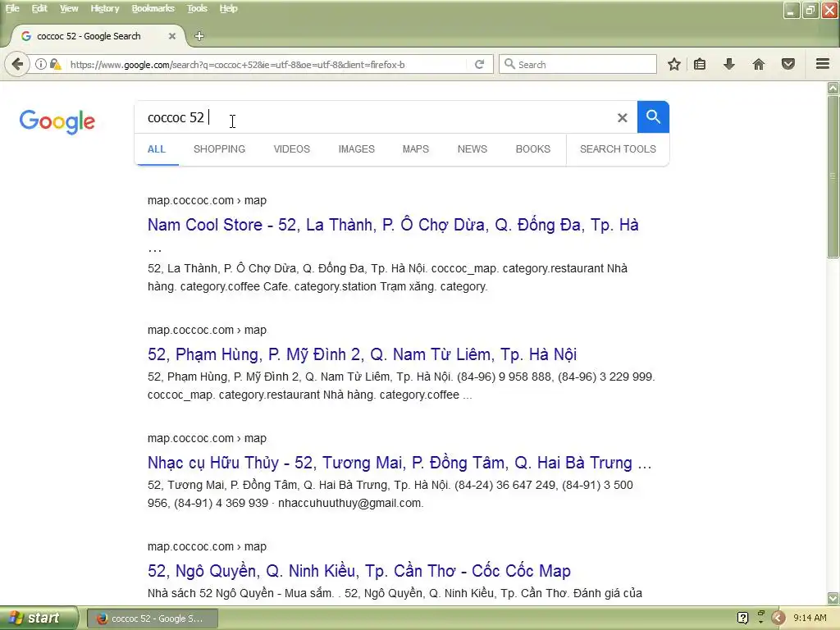Viewport: 840px width, 630px height.
Task: Open 52, Ngô Quyền, Cần Thơ result
Action: tap(359, 571)
